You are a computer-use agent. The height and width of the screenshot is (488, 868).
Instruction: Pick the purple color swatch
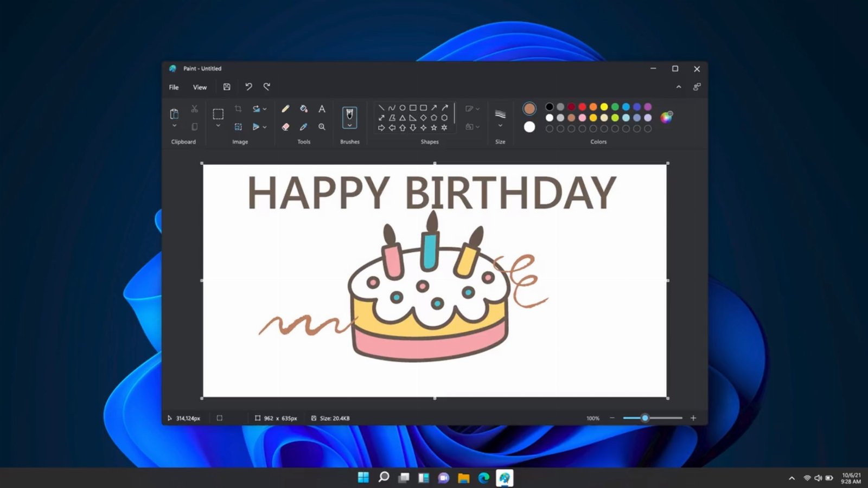(648, 107)
